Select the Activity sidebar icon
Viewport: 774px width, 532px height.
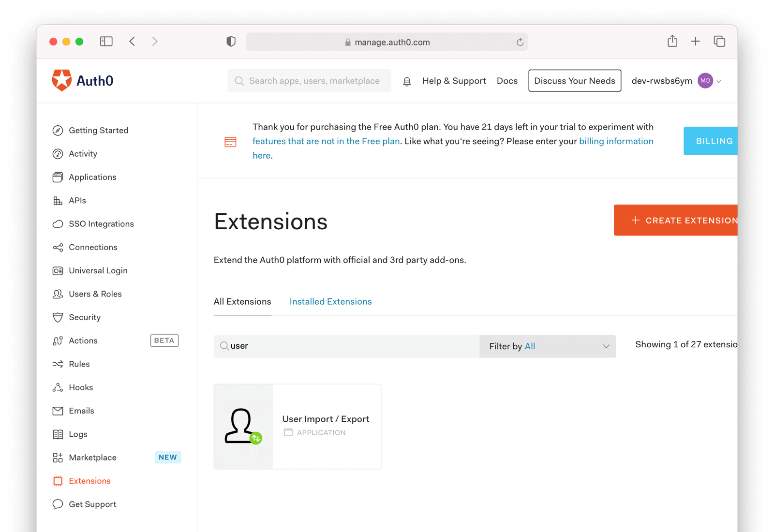(58, 153)
